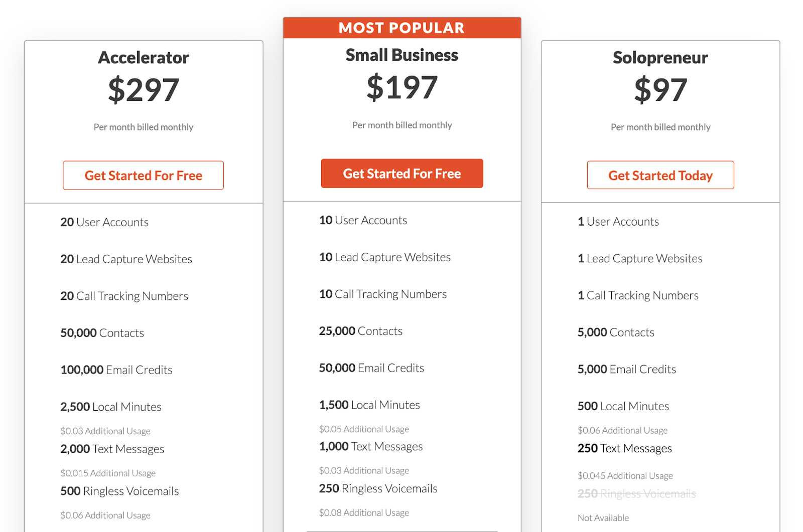Select 100,000 Email Credits feature
This screenshot has width=803, height=532.
click(116, 370)
